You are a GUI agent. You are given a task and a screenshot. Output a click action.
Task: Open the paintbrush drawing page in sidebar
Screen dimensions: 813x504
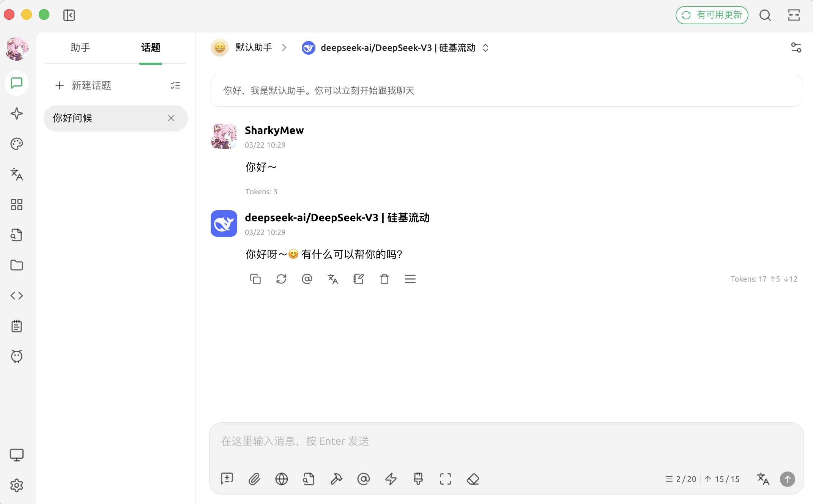(x=17, y=144)
